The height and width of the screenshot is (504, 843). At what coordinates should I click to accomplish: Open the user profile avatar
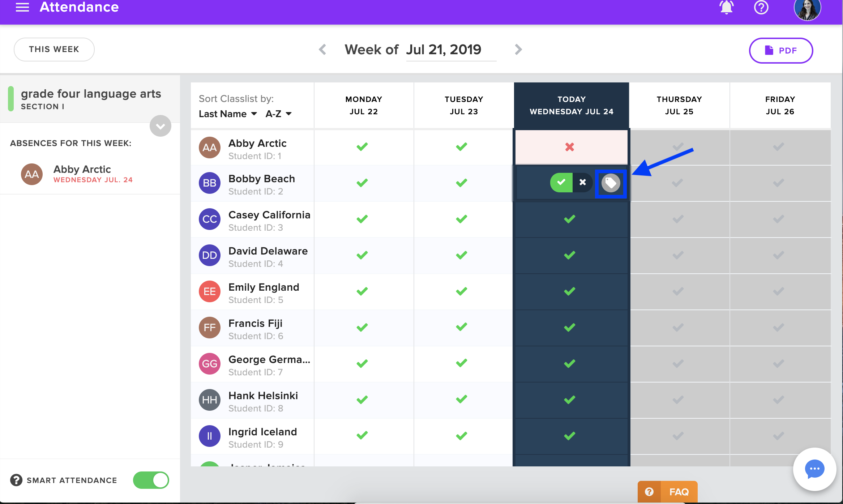click(x=807, y=9)
